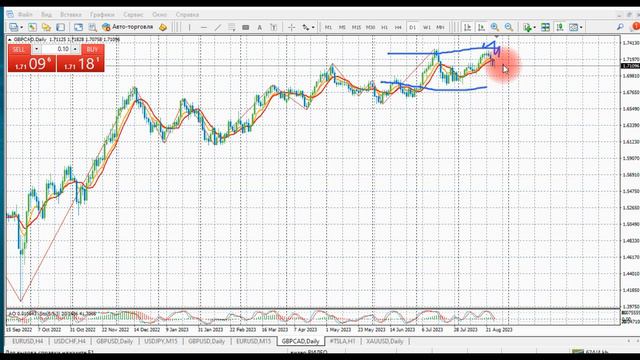The width and height of the screenshot is (640, 360).
Task: Select the Fibonacci retracement tool
Action: pyautogui.click(x=245, y=27)
